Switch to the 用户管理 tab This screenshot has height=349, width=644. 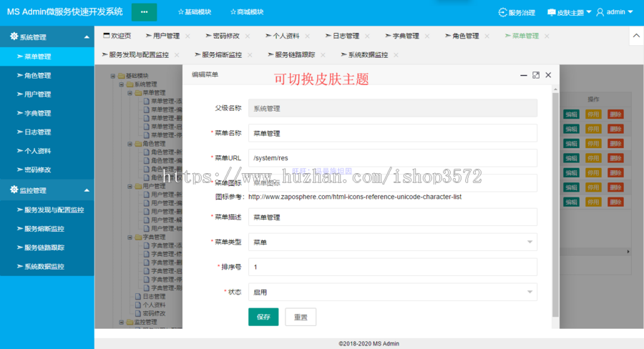pyautogui.click(x=162, y=36)
